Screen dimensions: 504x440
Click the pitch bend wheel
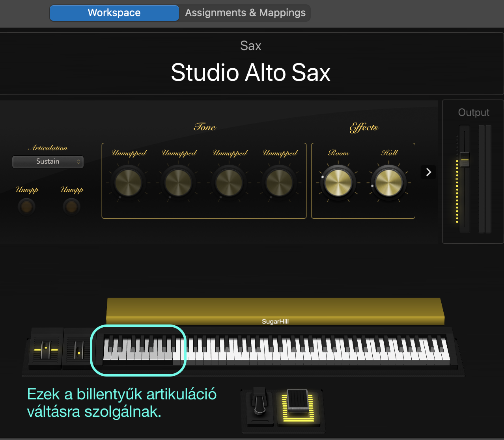(46, 349)
